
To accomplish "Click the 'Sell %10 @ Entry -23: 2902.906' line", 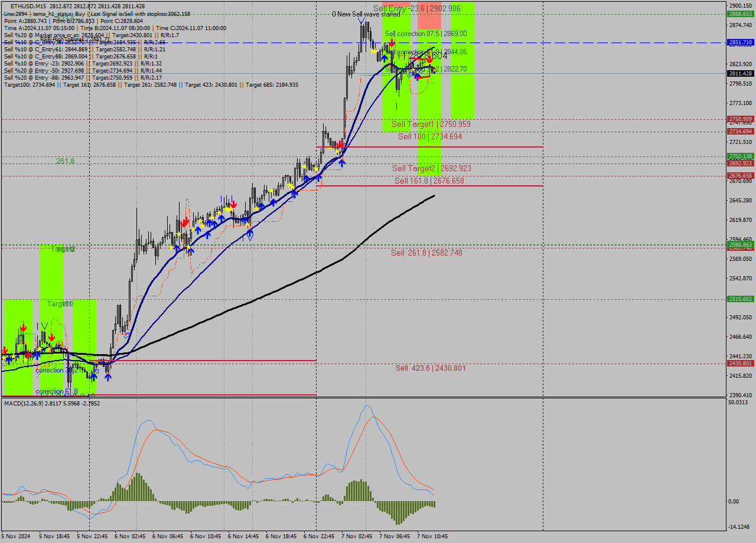I will 83,64.
